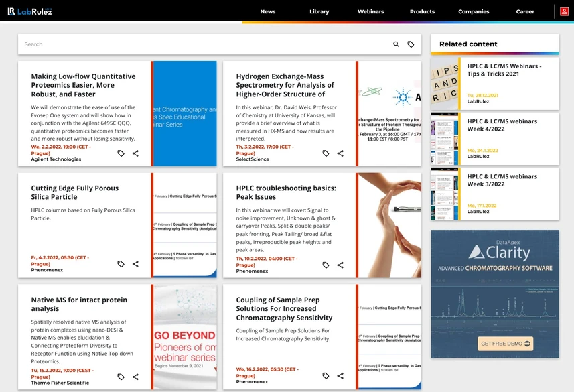Screen dimensions: 574x392
Task: Click date Mo, 24.1.2022 in related content
Action: (482, 151)
